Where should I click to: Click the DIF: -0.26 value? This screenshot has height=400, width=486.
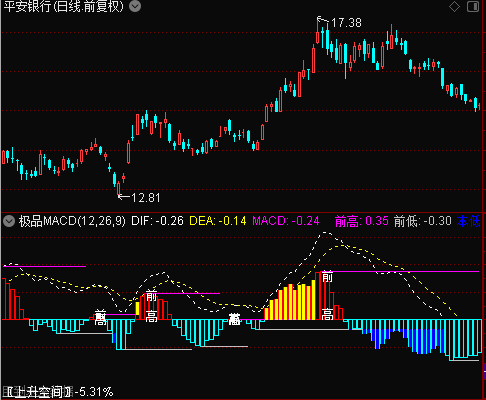(x=157, y=221)
